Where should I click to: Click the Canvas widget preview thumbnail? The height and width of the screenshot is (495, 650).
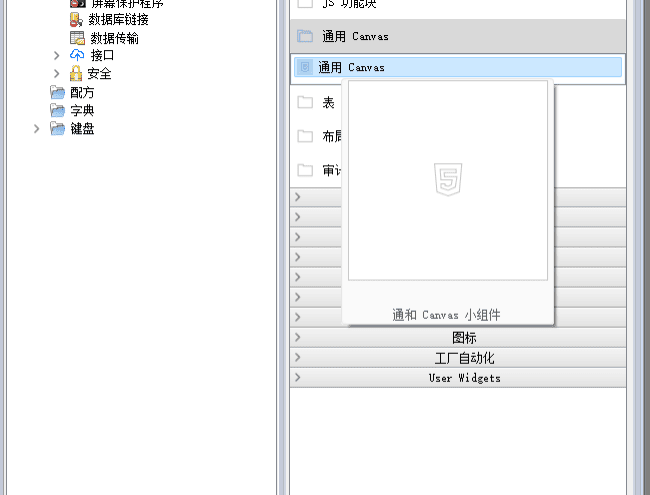point(447,181)
